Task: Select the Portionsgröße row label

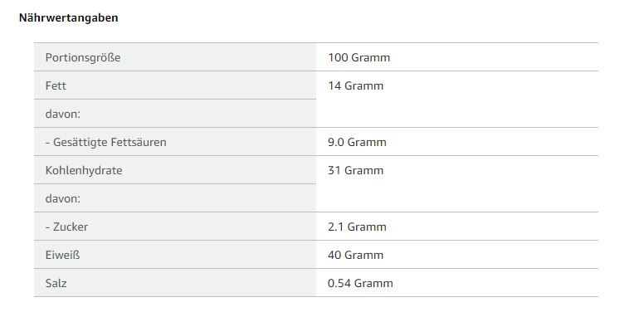Action: (x=83, y=57)
